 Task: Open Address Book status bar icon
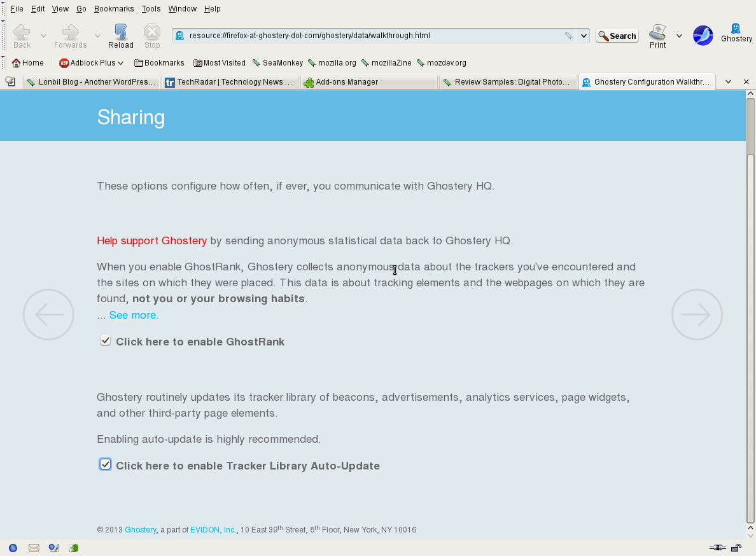(x=74, y=548)
